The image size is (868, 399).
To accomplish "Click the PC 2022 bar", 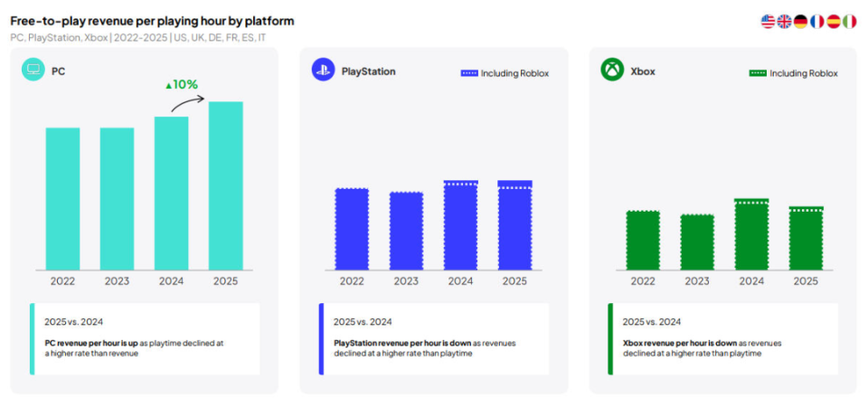I will (x=62, y=198).
